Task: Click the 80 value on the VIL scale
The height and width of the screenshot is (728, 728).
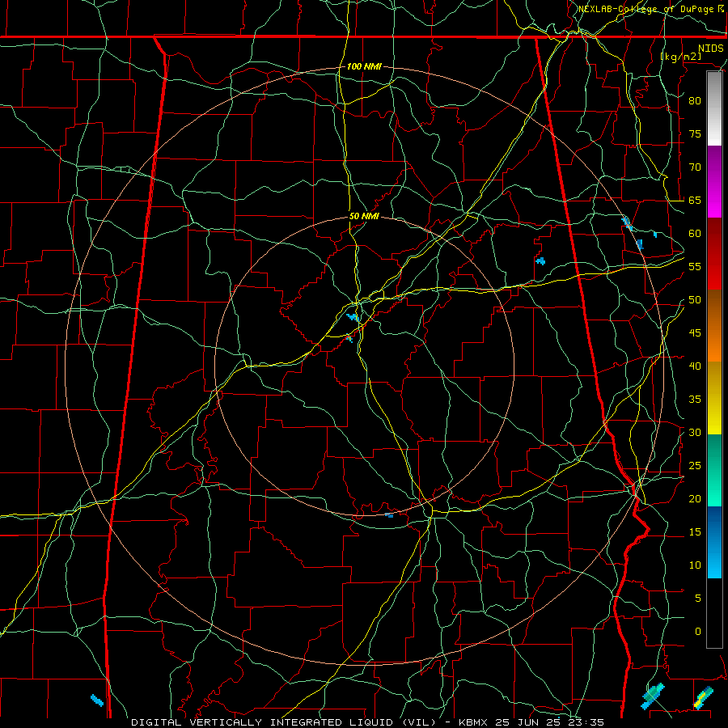Action: point(695,101)
